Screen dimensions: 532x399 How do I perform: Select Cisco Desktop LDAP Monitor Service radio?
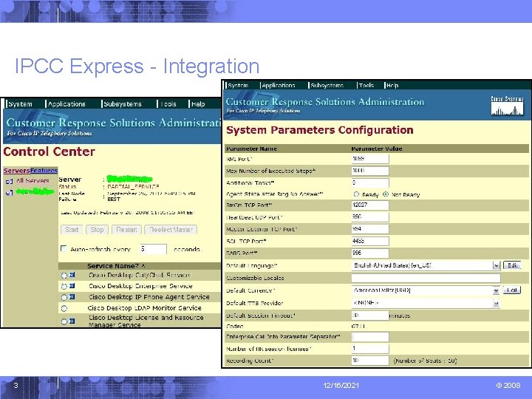point(64,308)
